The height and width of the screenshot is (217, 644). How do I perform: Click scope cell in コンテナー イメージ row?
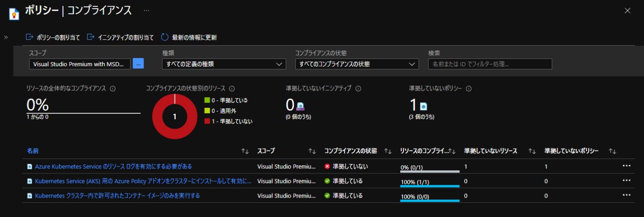(x=287, y=196)
